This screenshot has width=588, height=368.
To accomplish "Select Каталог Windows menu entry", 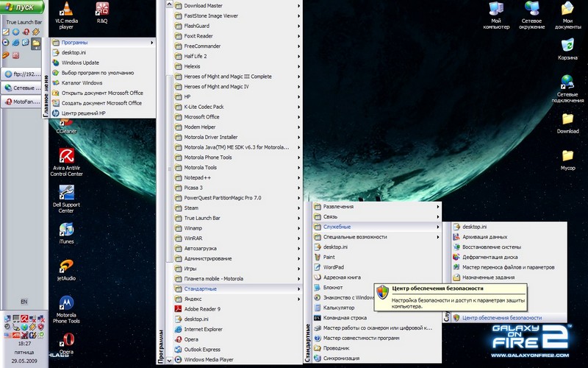I will (x=103, y=83).
